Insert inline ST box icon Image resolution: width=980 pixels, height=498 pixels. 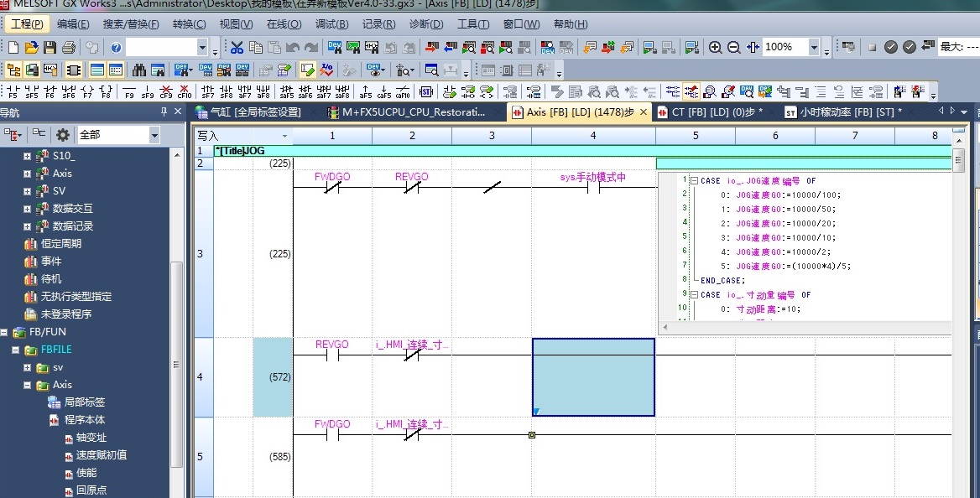coord(425,91)
